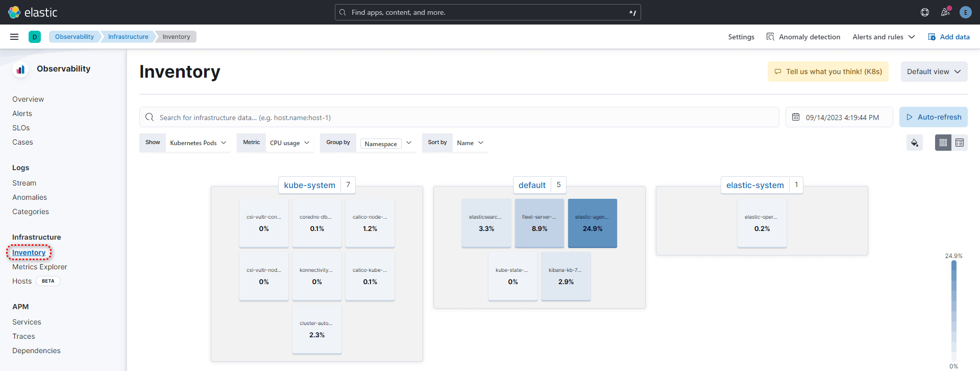The image size is (980, 371).
Task: Select the coredns pod tile
Action: [317, 223]
